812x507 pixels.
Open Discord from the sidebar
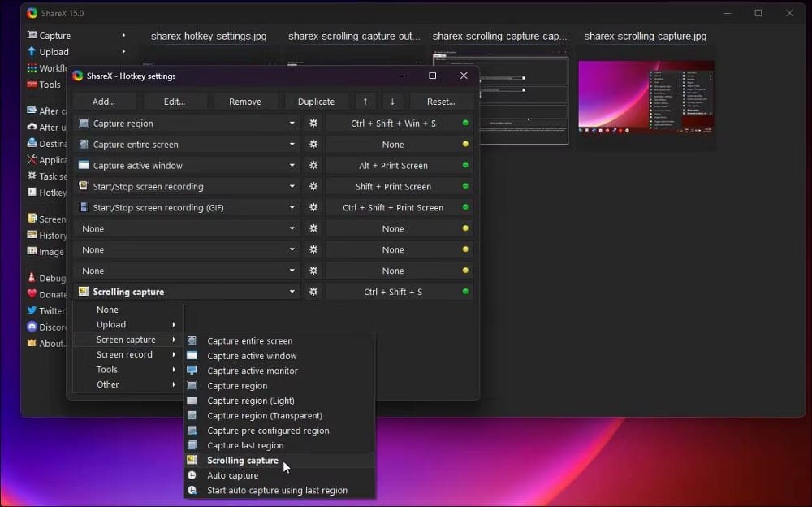click(47, 327)
